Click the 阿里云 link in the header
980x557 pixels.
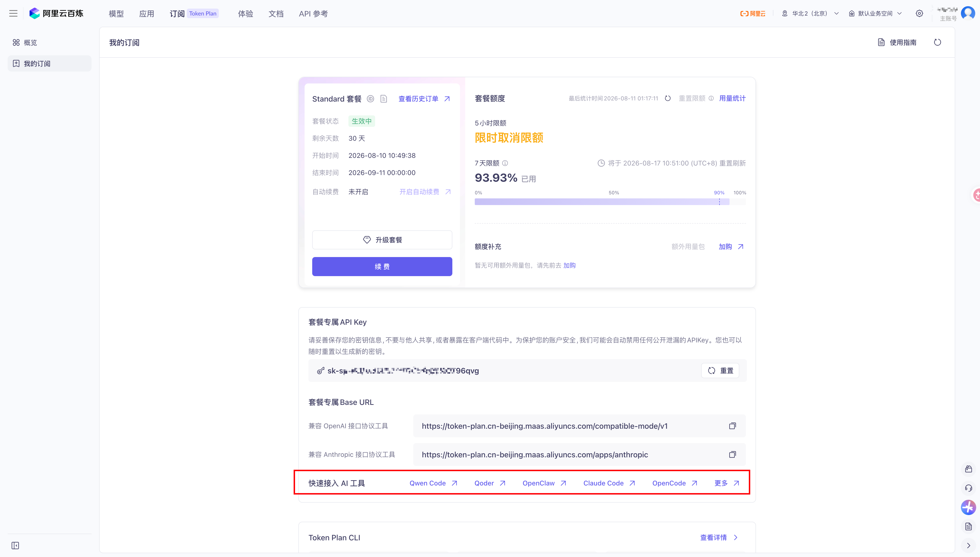pyautogui.click(x=752, y=13)
